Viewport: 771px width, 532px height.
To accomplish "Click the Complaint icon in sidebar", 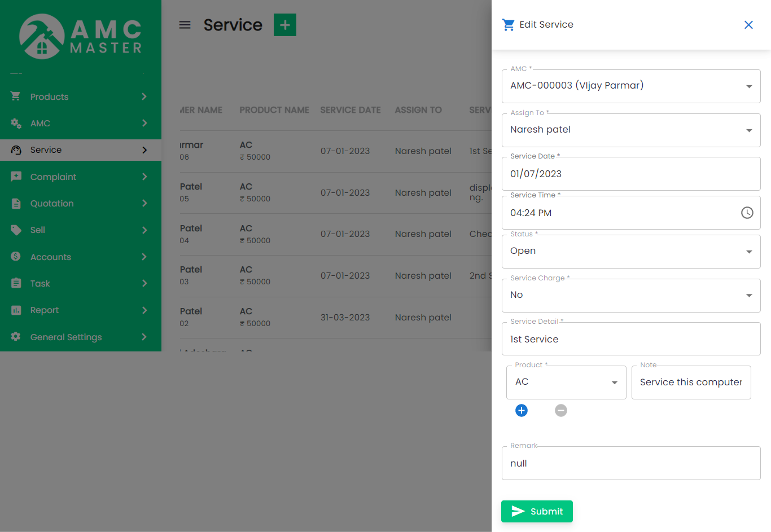I will click(16, 177).
